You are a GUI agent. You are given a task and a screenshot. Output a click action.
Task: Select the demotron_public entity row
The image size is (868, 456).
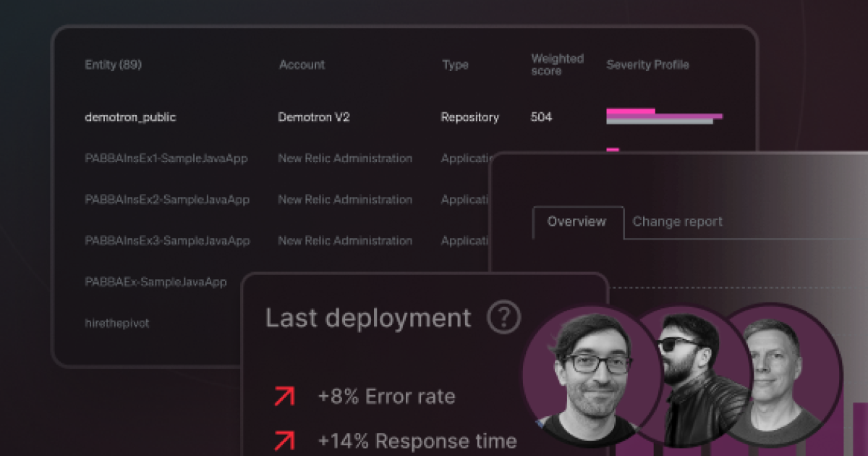click(x=404, y=117)
